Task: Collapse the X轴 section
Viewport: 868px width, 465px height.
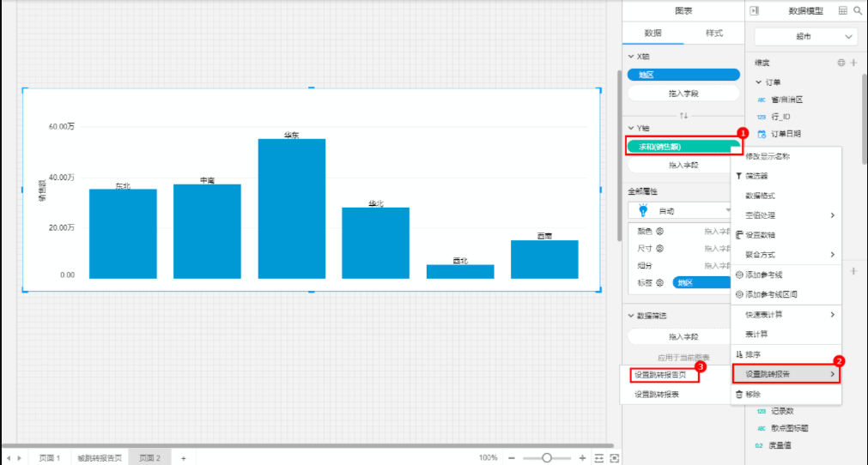Action: pyautogui.click(x=631, y=57)
